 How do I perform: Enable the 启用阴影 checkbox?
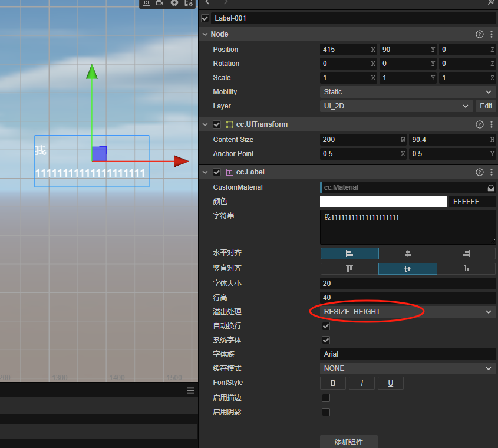click(x=326, y=412)
